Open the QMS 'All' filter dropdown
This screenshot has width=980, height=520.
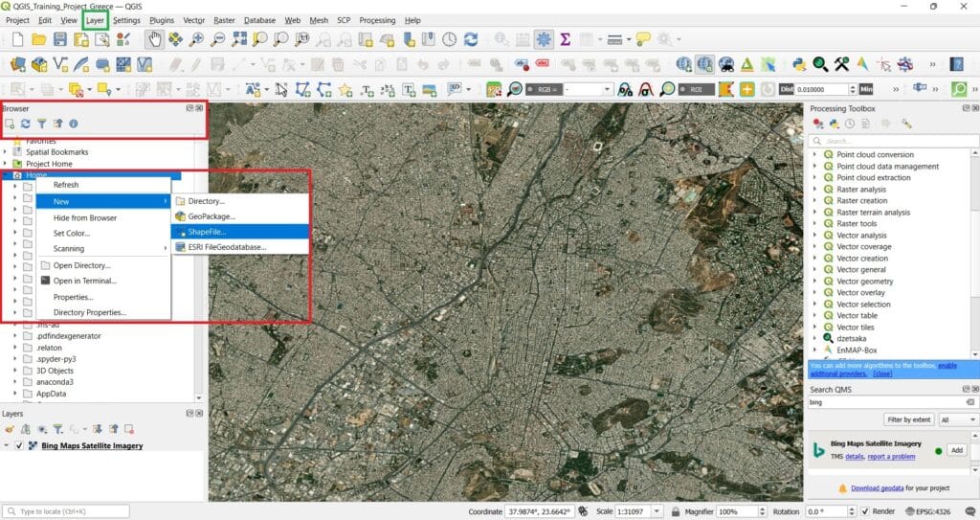coord(958,419)
